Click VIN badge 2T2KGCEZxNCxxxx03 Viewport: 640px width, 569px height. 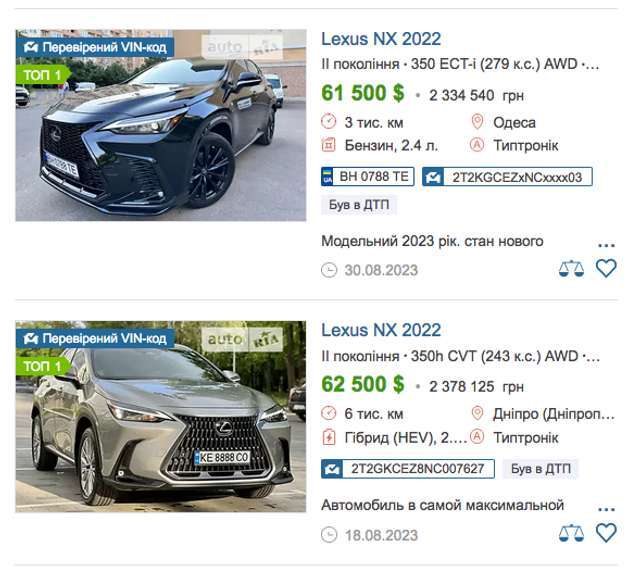(507, 177)
